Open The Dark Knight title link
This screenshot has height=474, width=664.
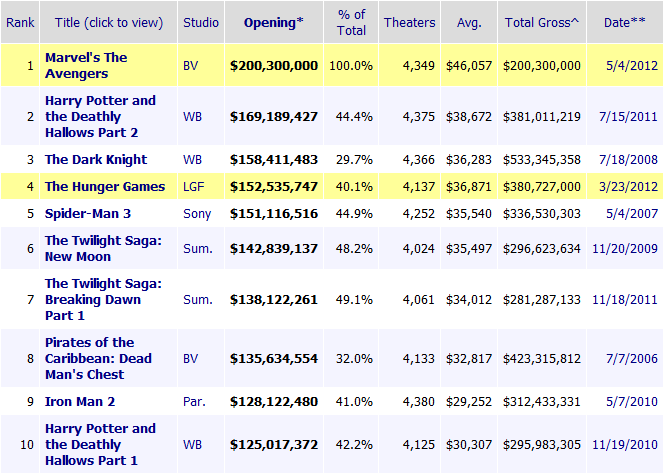96,160
